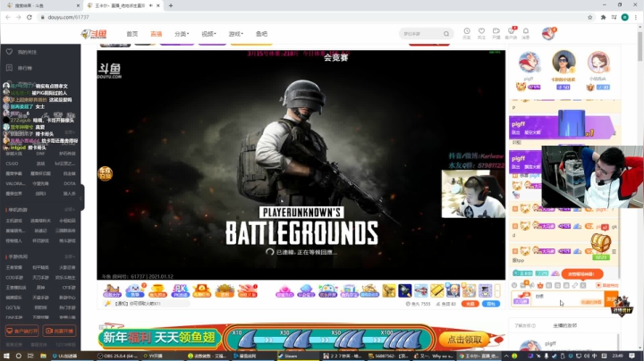Select the airplane gift icon
This screenshot has height=361, width=644.
click(421, 290)
